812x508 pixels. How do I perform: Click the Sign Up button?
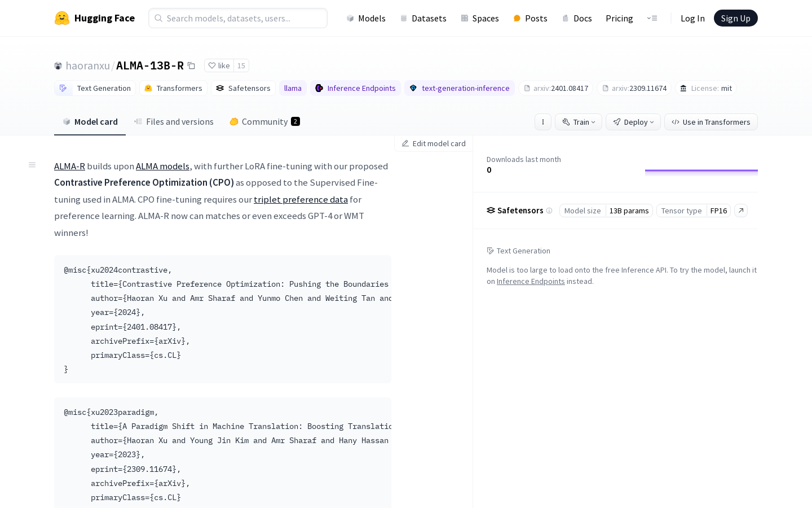tap(736, 18)
